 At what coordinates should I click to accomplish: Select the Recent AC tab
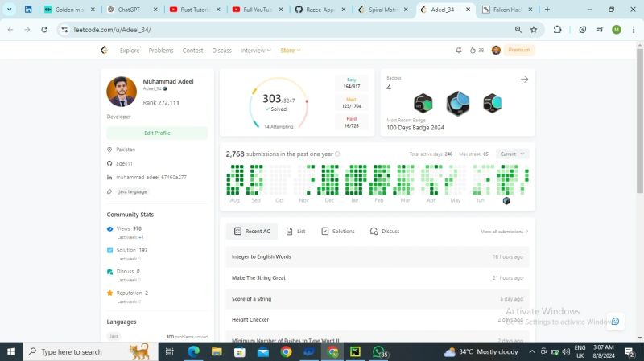coord(252,232)
